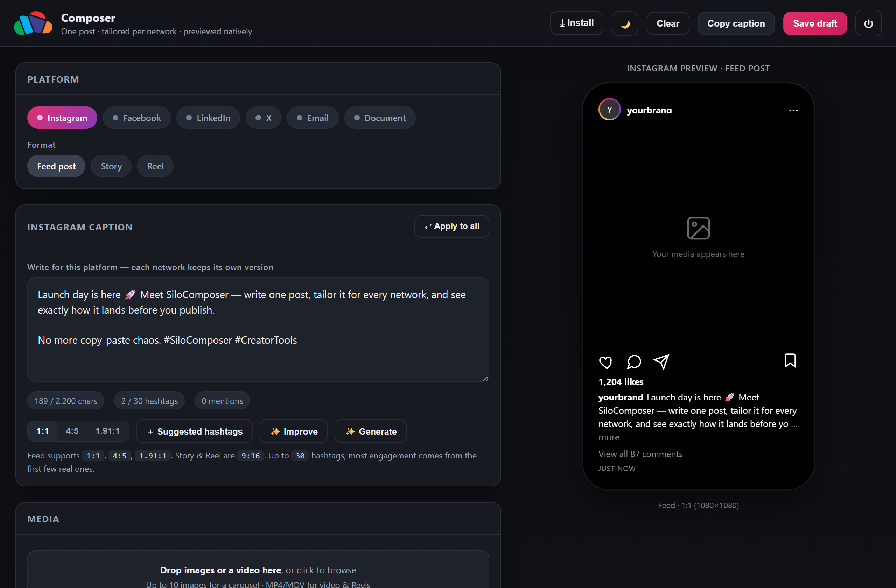Click the 189 / 2,200 chars counter

pos(66,401)
